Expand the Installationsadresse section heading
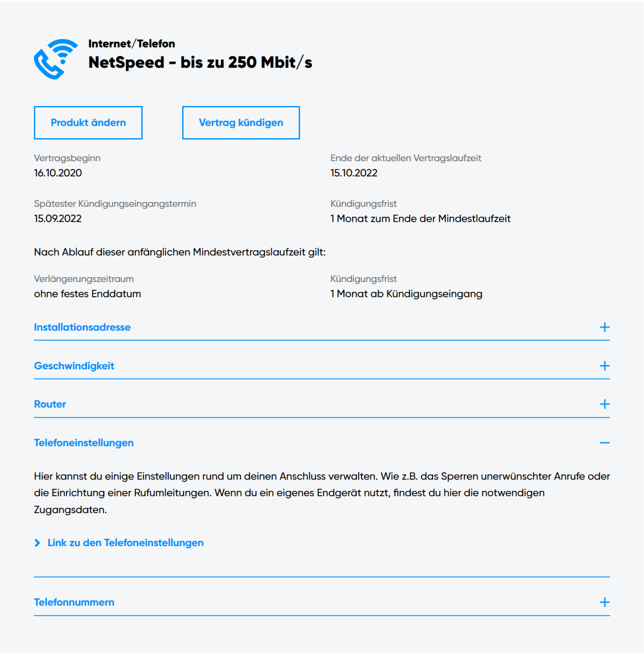This screenshot has height=653, width=644. point(82,327)
